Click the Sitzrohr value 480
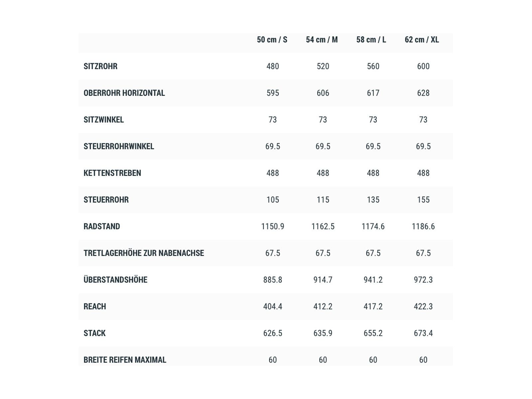This screenshot has width=532, height=399. (273, 66)
